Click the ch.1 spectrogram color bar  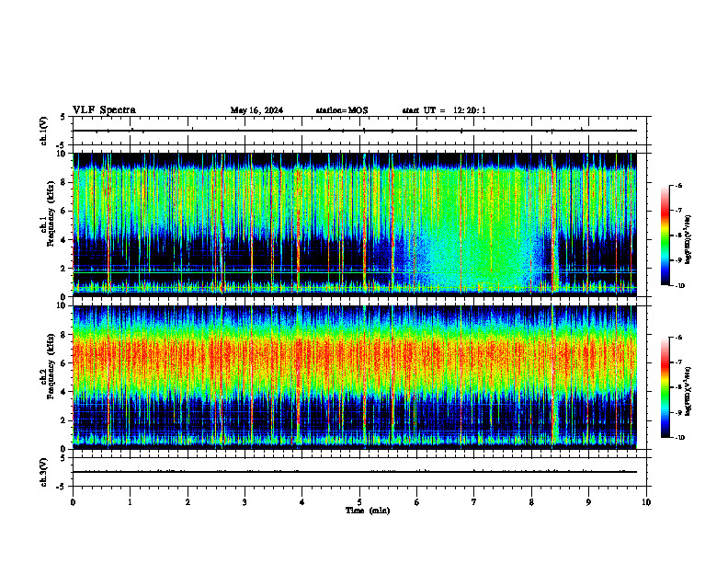(x=665, y=236)
